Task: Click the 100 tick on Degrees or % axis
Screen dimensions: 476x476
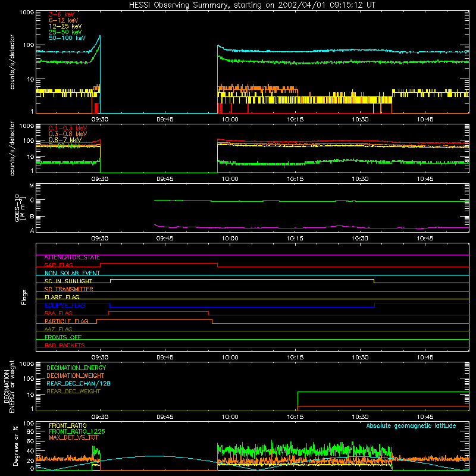Action: click(29, 424)
